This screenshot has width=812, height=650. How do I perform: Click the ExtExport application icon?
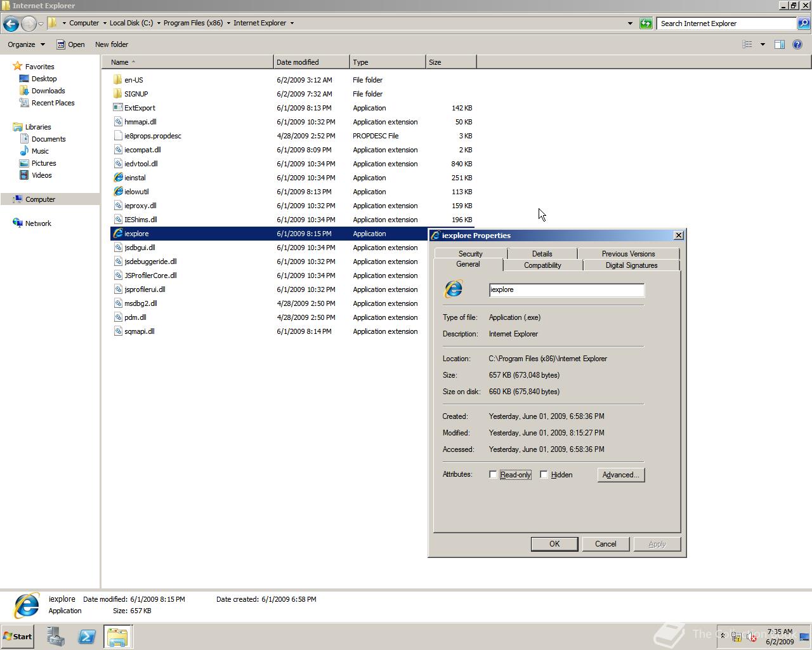click(117, 108)
